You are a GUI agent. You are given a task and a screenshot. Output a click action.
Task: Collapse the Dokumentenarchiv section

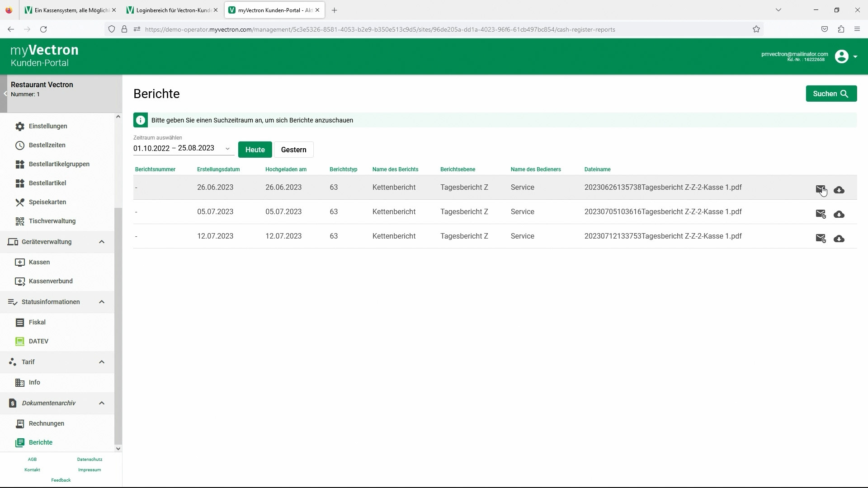101,403
